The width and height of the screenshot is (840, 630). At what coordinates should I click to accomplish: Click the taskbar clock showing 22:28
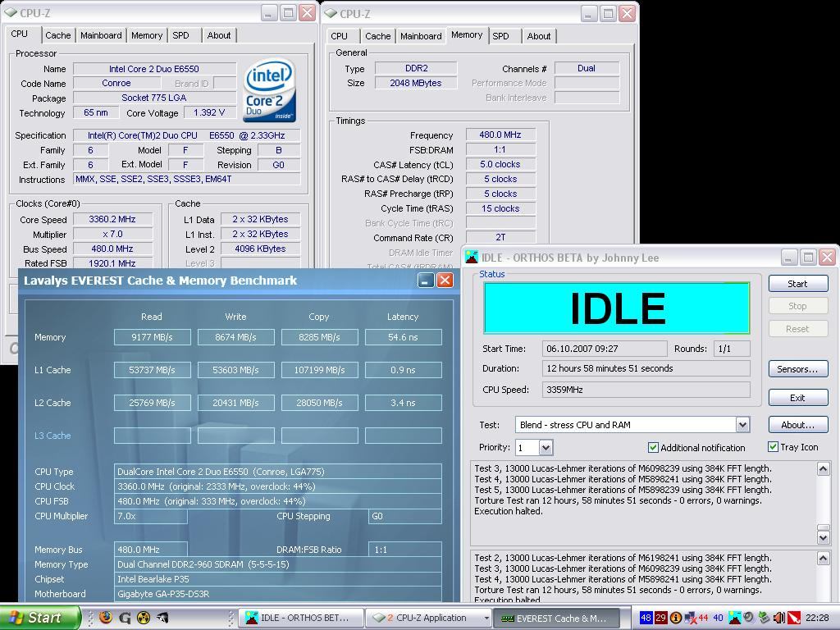pos(817,618)
